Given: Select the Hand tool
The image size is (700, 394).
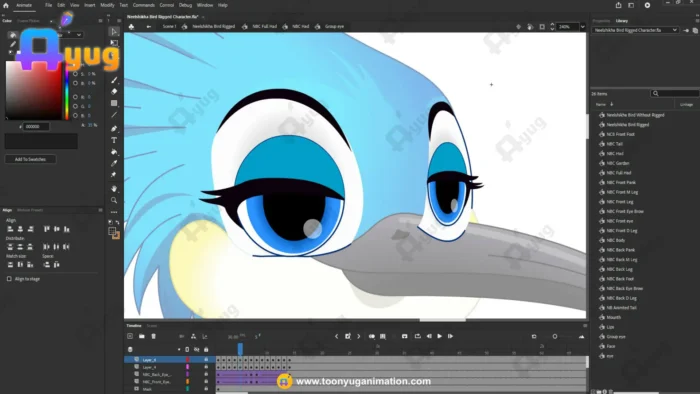Looking at the screenshot, I should [114, 189].
